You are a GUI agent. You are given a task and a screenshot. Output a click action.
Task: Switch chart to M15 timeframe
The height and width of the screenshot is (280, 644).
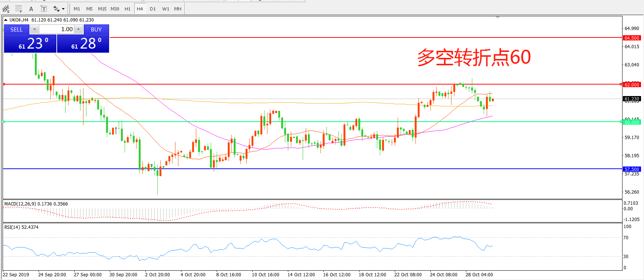click(102, 9)
